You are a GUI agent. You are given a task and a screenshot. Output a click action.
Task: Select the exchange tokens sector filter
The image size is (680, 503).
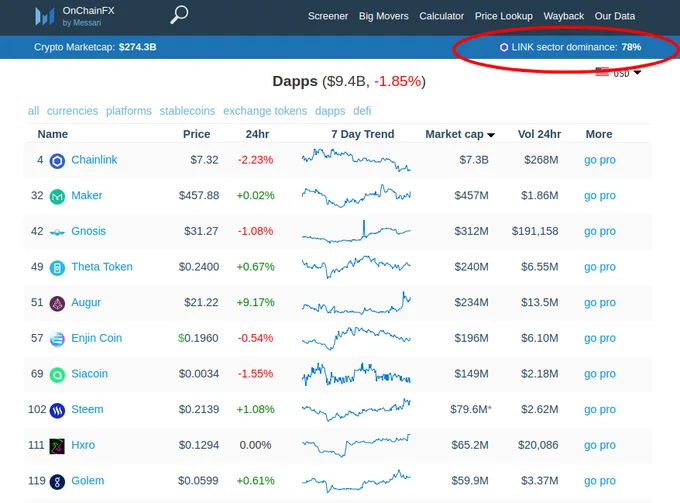265,111
